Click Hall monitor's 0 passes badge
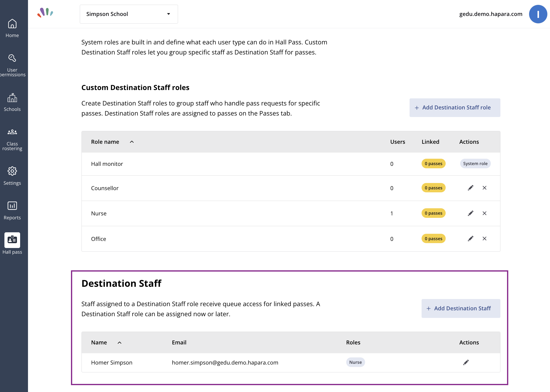This screenshot has width=550, height=392. point(433,163)
